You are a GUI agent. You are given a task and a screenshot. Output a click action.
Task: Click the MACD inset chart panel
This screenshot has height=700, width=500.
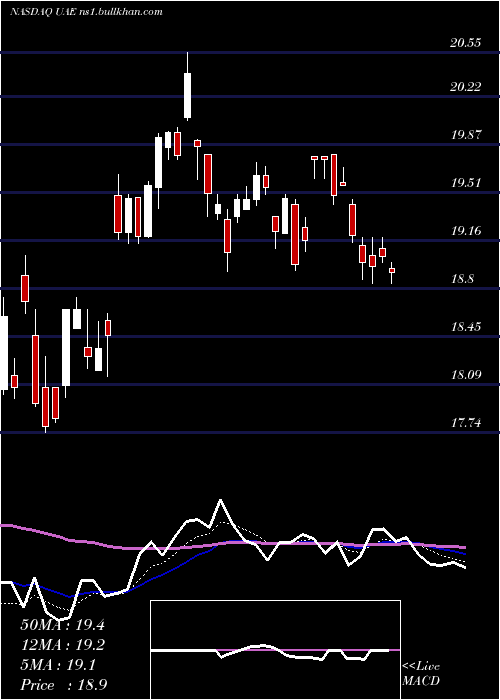click(275, 650)
